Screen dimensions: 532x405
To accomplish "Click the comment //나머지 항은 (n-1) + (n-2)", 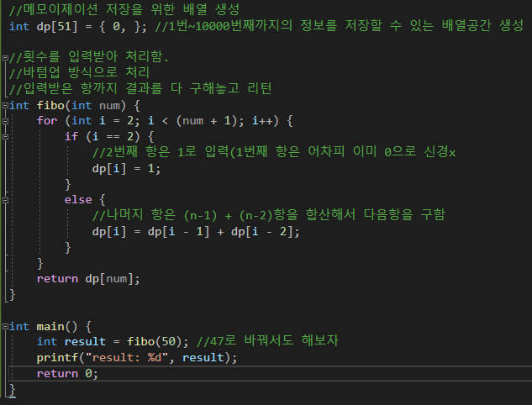I will [269, 215].
